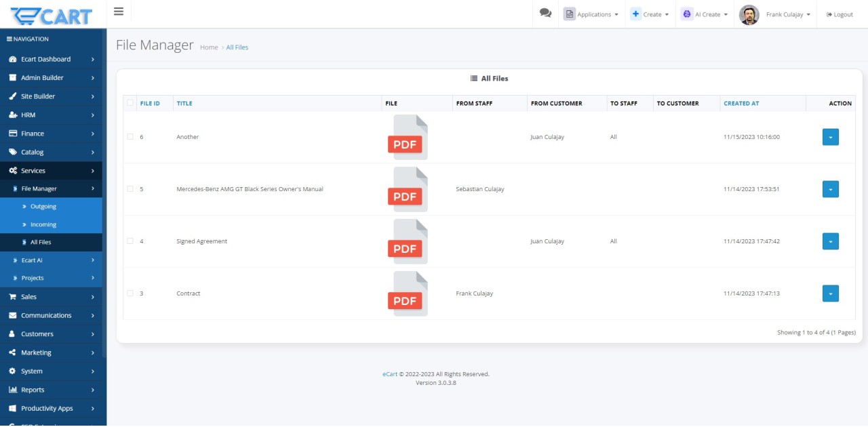Open the Create dropdown menu
Screen dimensions: 868x427
pyautogui.click(x=650, y=14)
